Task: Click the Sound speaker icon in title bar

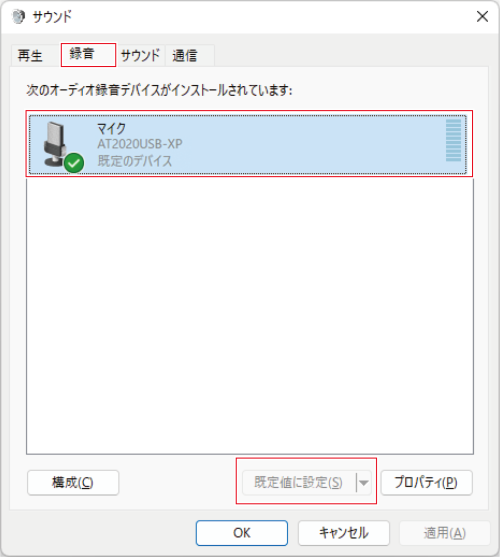Action: click(x=18, y=16)
